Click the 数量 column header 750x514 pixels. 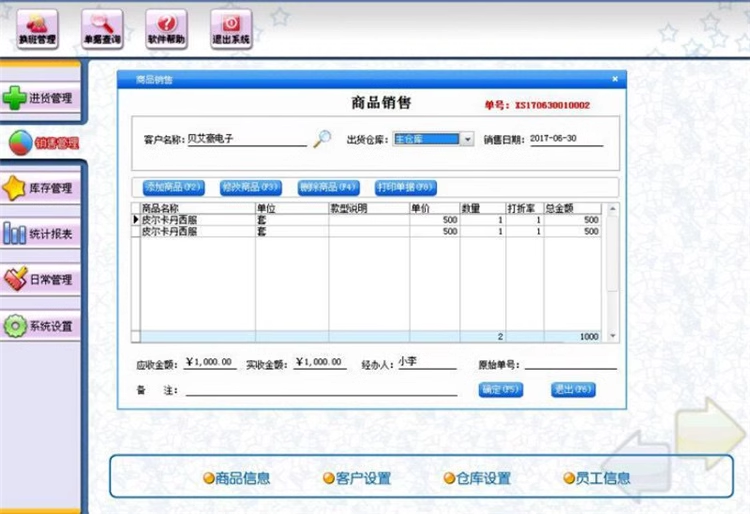pos(483,208)
